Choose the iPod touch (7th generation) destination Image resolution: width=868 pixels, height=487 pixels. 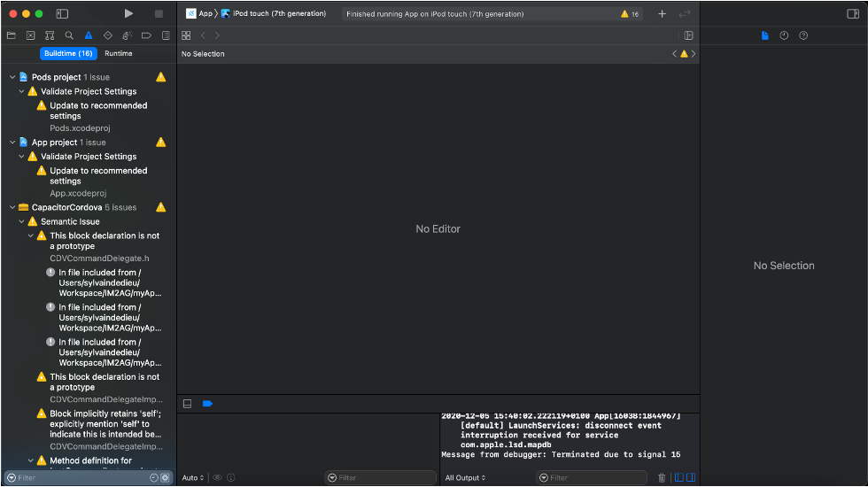274,14
